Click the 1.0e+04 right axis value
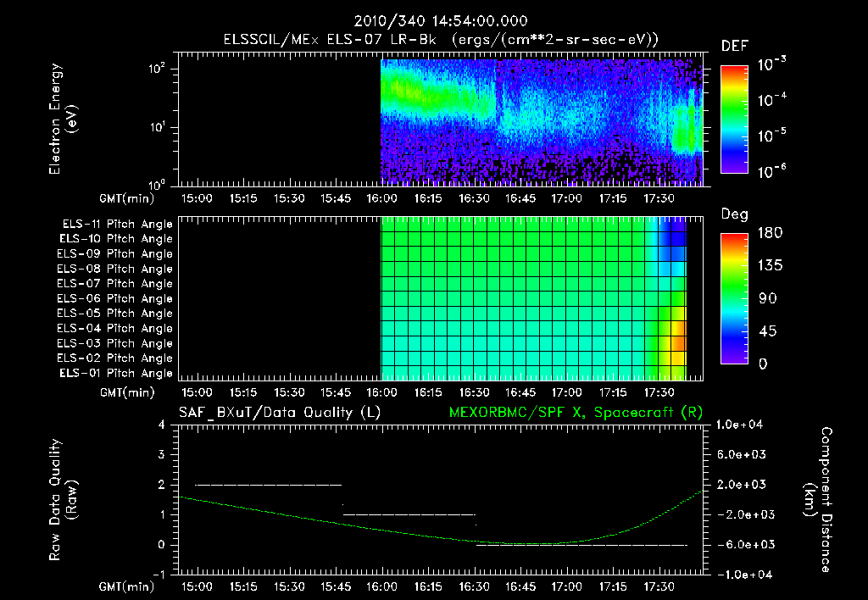This screenshot has width=868, height=600. (x=739, y=425)
